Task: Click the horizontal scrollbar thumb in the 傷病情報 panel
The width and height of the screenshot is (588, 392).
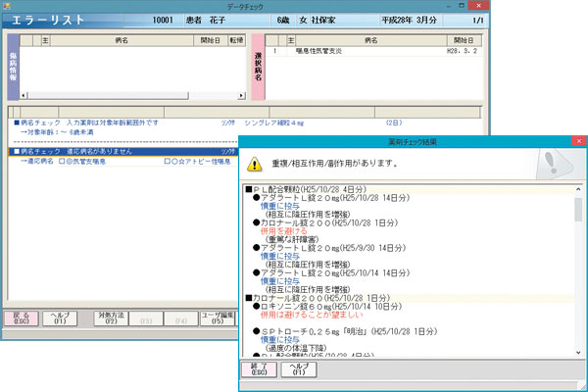Action: 108,96
